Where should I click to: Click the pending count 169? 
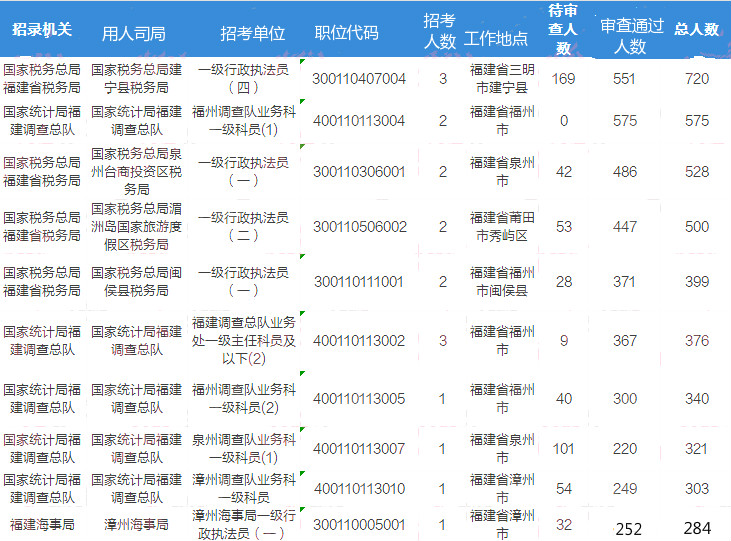tap(564, 79)
